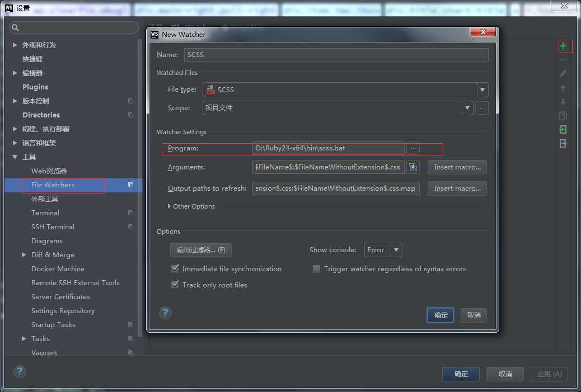Expand Diff & Merge tree node
The image size is (581, 392).
(24, 254)
